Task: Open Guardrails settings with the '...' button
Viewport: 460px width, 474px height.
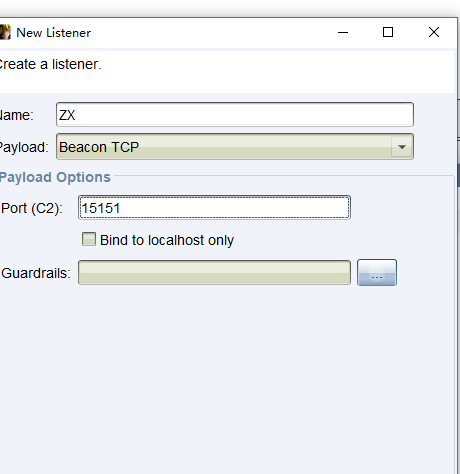Action: [377, 272]
